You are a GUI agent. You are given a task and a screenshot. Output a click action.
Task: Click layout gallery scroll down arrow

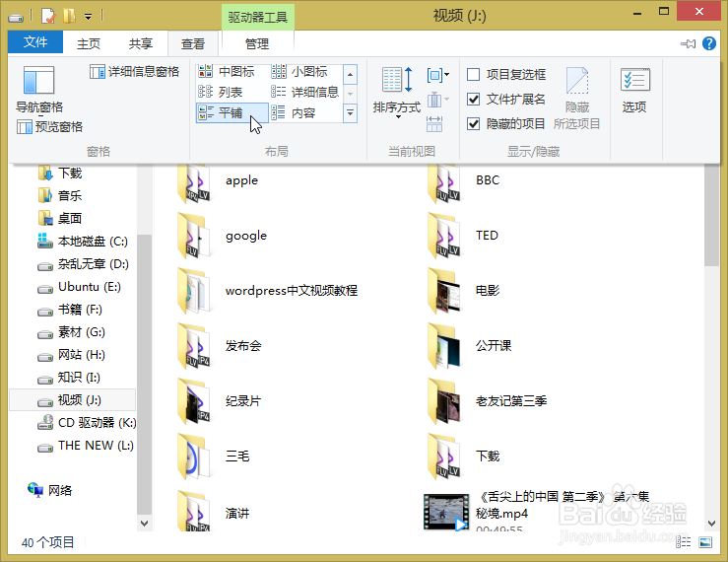(x=350, y=94)
